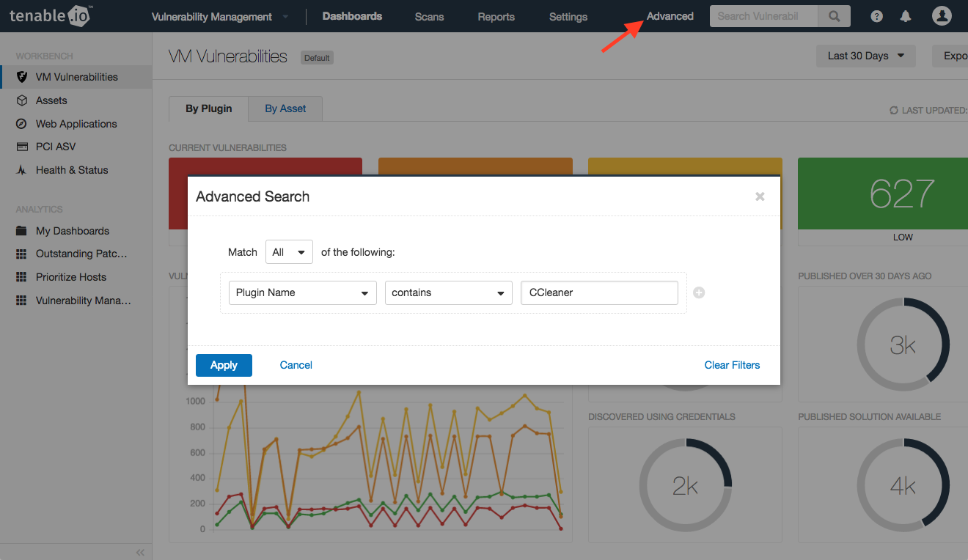The height and width of the screenshot is (560, 968).
Task: Click the Clear Filters link
Action: tap(732, 365)
